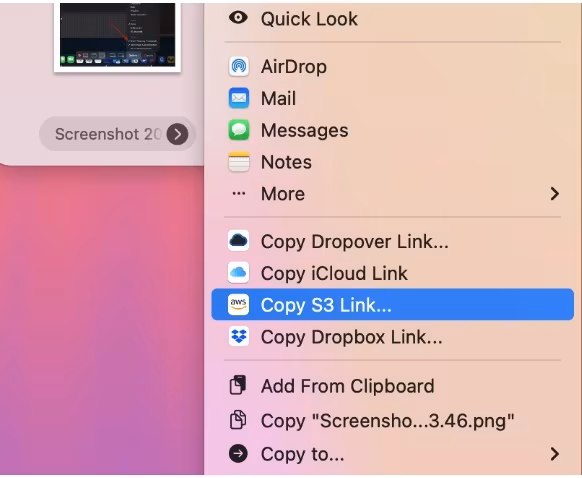Expand the Copy to submenu chevron
The height and width of the screenshot is (478, 582).
555,454
